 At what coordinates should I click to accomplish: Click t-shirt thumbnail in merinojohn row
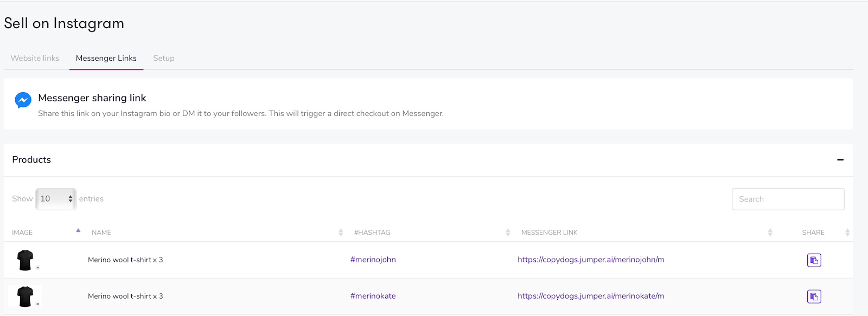click(25, 260)
